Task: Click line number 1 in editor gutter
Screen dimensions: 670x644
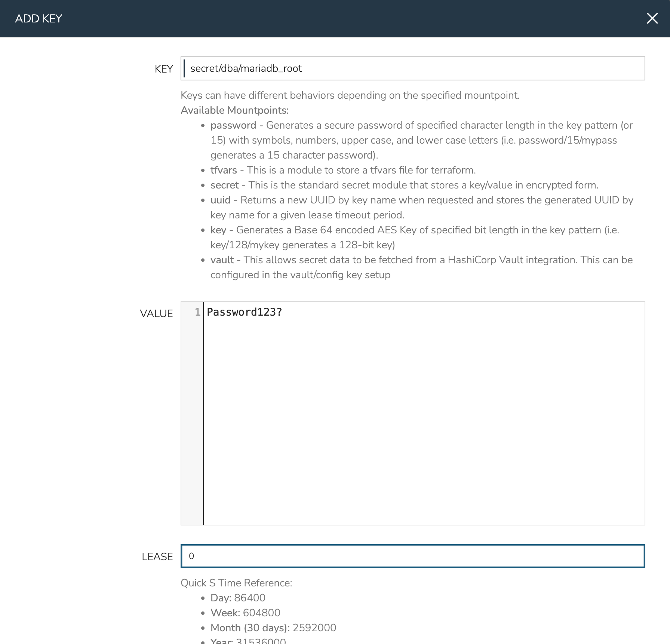Action: (x=197, y=312)
